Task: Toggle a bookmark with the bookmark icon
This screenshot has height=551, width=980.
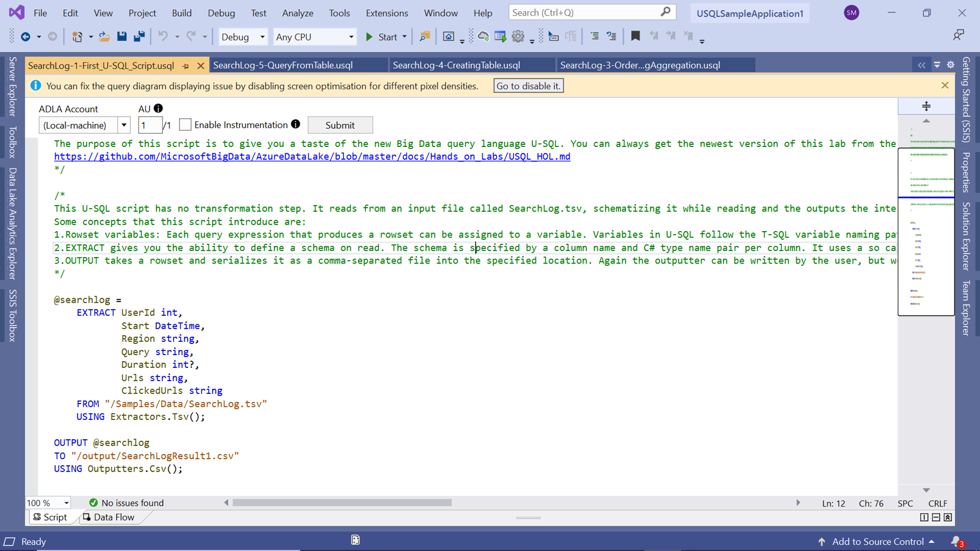Action: click(x=635, y=36)
